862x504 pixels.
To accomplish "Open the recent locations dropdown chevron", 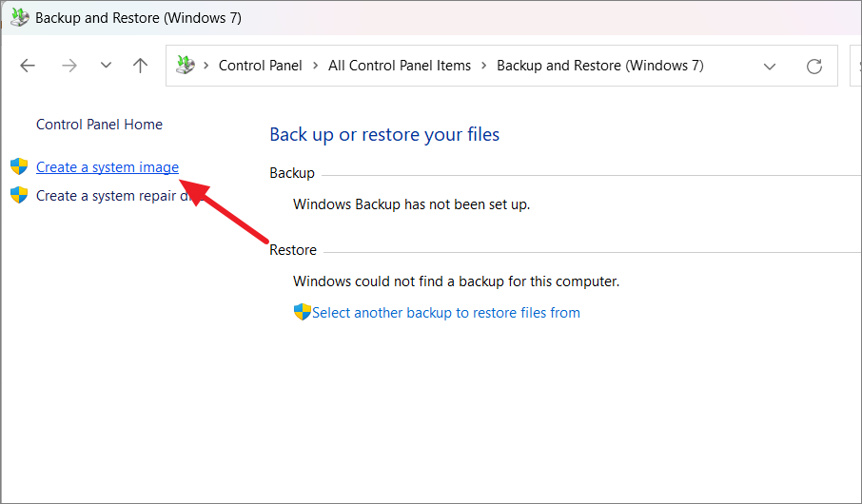I will pyautogui.click(x=107, y=66).
